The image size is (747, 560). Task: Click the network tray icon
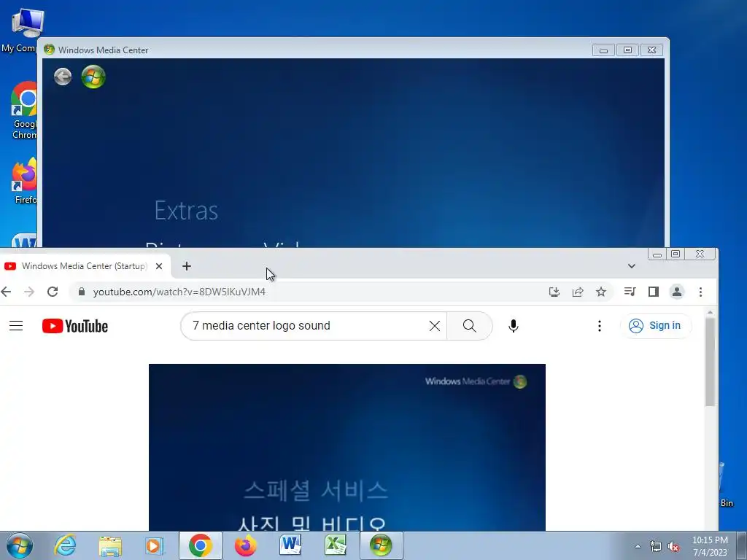point(656,547)
